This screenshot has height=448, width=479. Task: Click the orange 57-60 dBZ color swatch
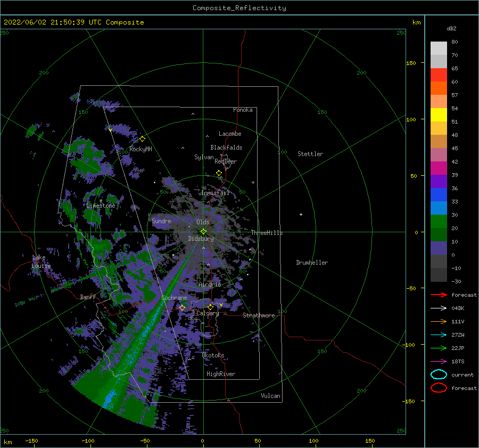click(x=439, y=88)
